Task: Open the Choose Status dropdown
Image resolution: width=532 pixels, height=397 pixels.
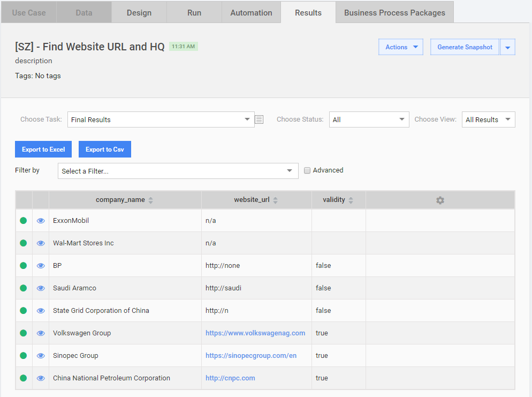Action: 369,119
